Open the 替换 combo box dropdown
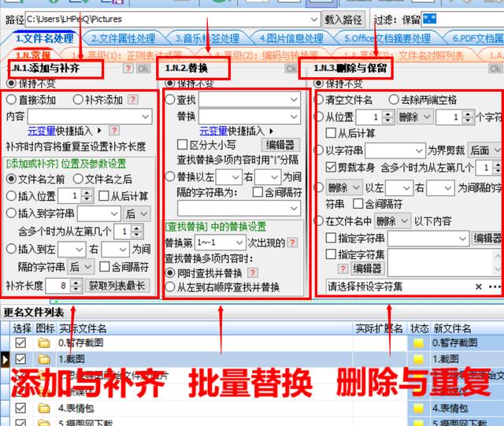This screenshot has width=504, height=426. (x=294, y=117)
